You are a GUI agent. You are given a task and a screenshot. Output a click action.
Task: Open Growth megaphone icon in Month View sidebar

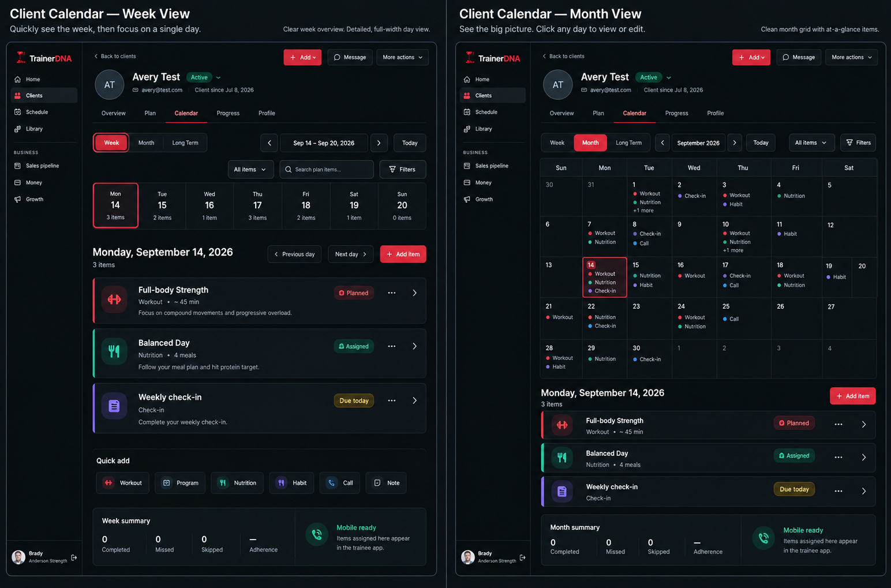pyautogui.click(x=467, y=199)
